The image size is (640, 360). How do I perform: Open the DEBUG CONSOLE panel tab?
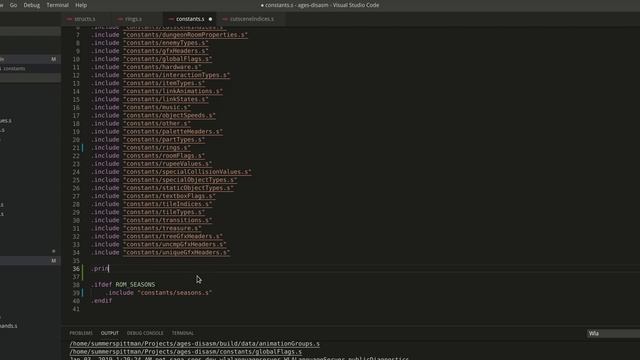point(145,333)
